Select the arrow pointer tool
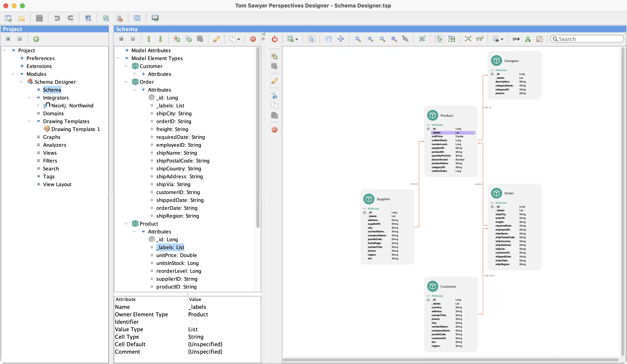The image size is (627, 364). coord(311,39)
